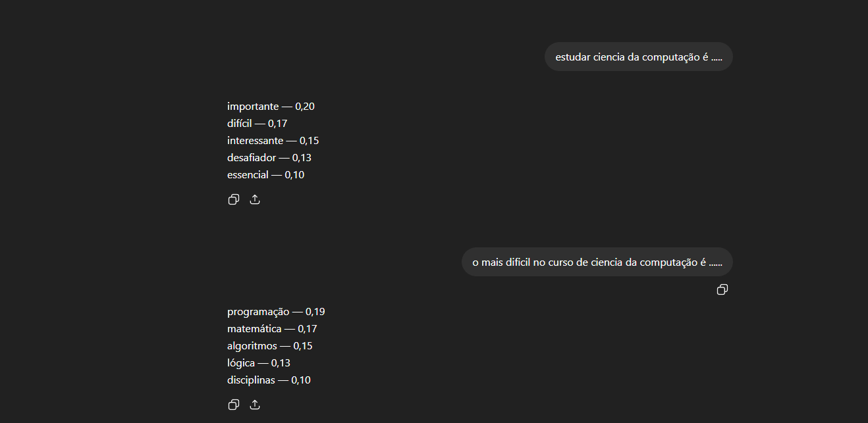This screenshot has width=868, height=423.
Task: Click the "difícil — 0,17" line
Action: [257, 124]
